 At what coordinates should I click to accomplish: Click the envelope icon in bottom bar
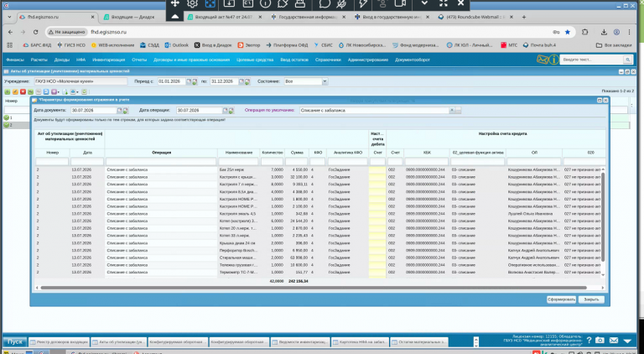(x=614, y=341)
